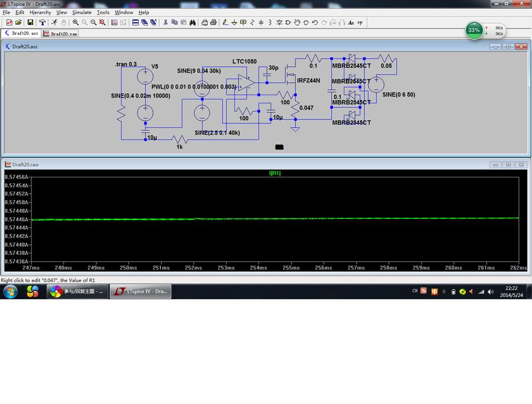The image size is (532, 404).
Task: Open the LTspice IV taskbar button
Action: point(141,291)
